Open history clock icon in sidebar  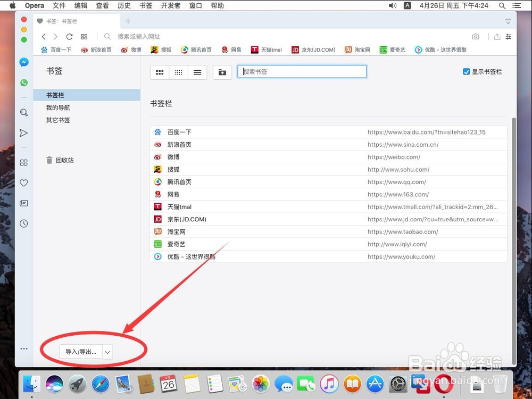(24, 223)
